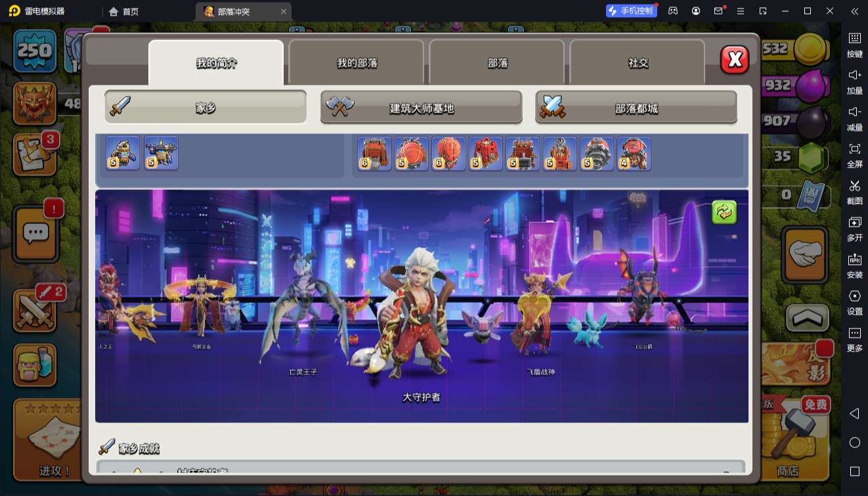This screenshot has width=868, height=496.
Task: Select the 部落 tab
Action: point(497,63)
